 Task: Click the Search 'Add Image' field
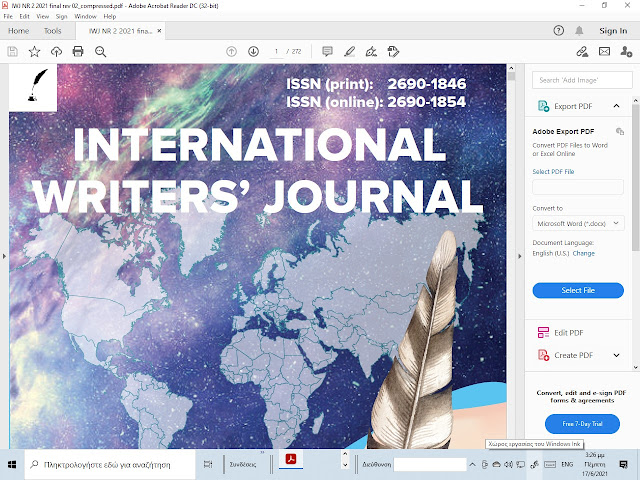[582, 80]
